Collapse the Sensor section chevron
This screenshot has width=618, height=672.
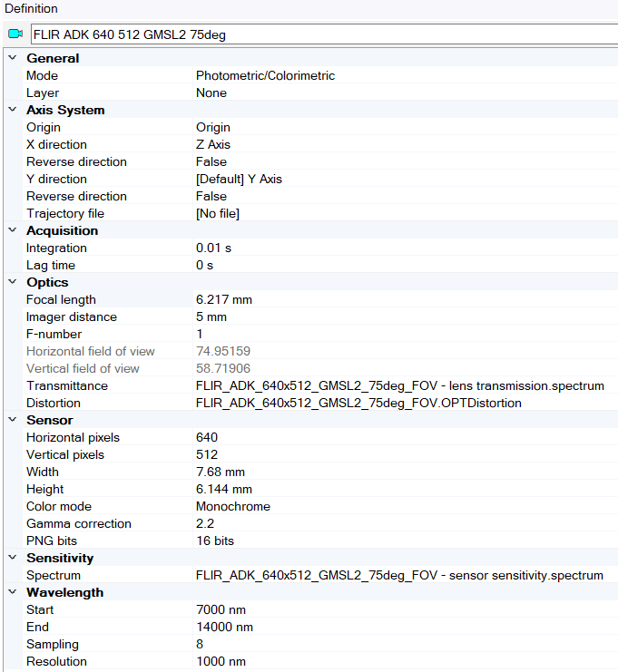(x=12, y=420)
